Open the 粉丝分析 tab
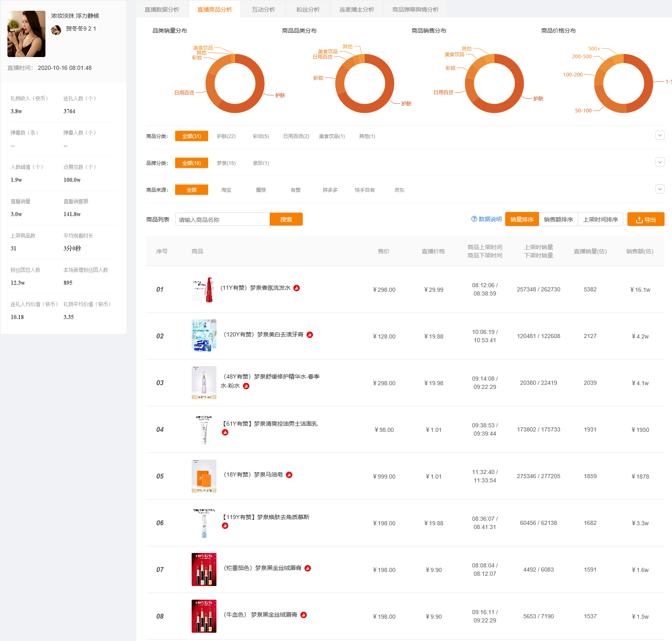Viewport: 672px width, 641px height. tap(308, 10)
